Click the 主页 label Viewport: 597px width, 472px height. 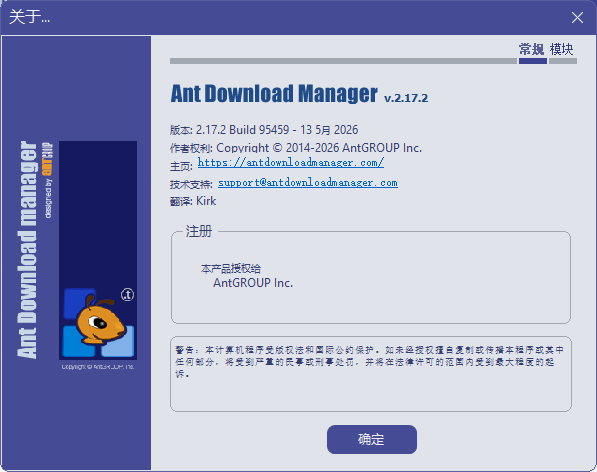pyautogui.click(x=181, y=166)
